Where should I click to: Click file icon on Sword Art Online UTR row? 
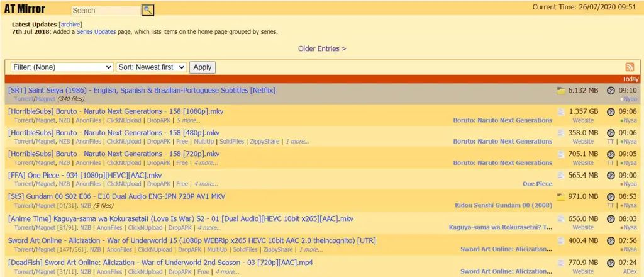click(x=561, y=240)
